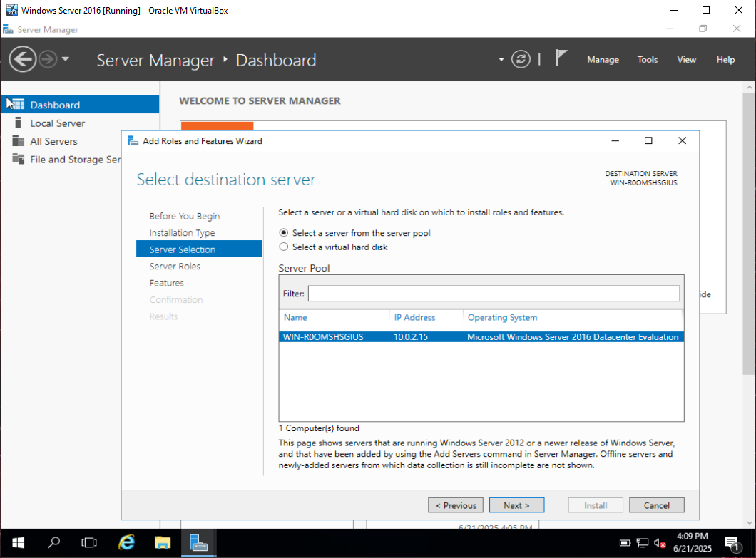The height and width of the screenshot is (558, 756).
Task: Click the Cancel button in the wizard
Action: coord(656,505)
